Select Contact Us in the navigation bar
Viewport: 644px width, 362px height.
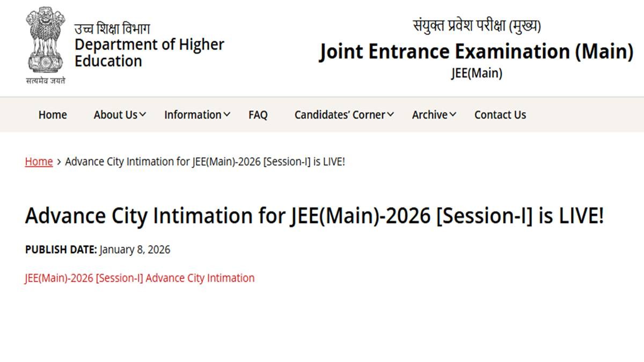coord(500,115)
